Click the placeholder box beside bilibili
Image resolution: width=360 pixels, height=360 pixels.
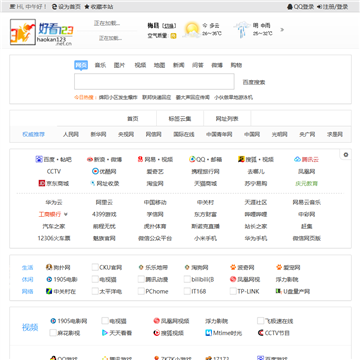[187, 279]
